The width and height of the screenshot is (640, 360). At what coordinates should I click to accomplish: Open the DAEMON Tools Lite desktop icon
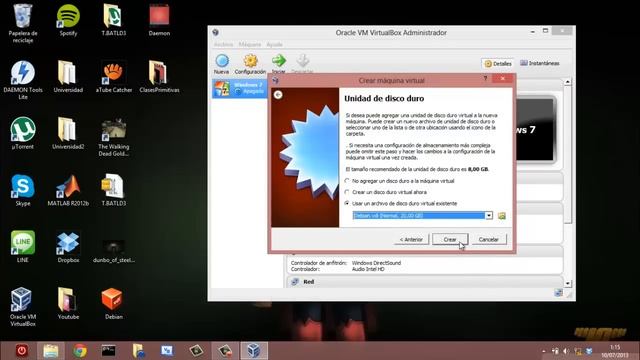click(x=23, y=80)
